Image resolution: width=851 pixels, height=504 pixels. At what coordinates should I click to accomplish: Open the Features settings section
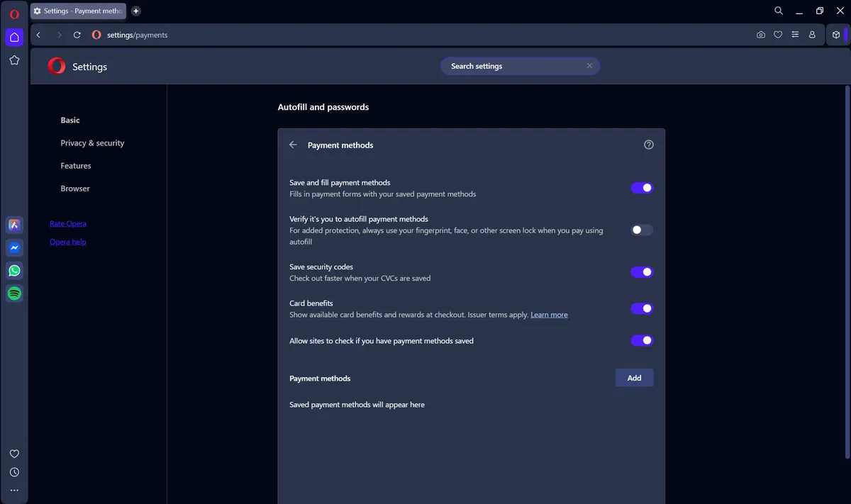[76, 166]
